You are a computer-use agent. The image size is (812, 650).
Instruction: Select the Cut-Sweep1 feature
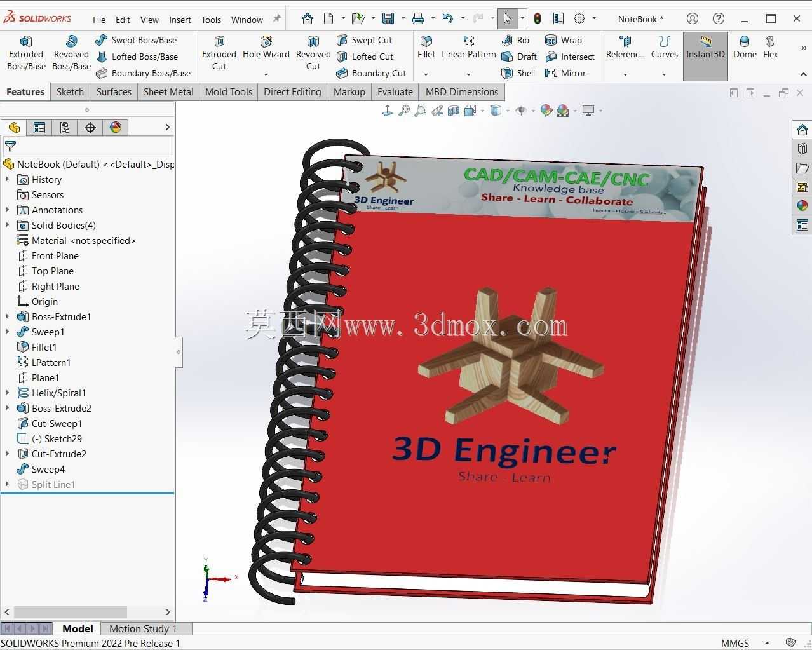[57, 424]
